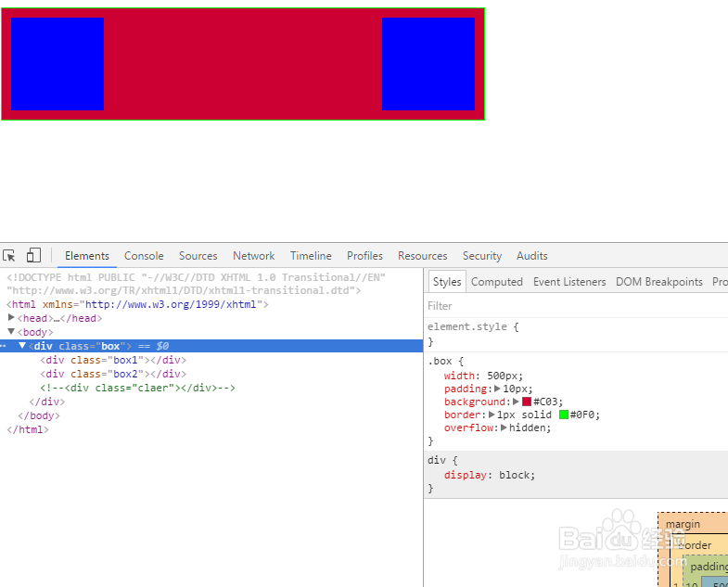Click the ellipsis beside the selected div row
Image resolution: width=728 pixels, height=587 pixels.
click(4, 346)
